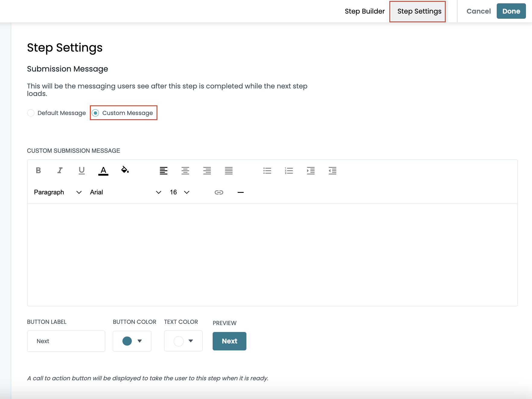Increase text indentation
This screenshot has width=532, height=399.
coord(311,171)
